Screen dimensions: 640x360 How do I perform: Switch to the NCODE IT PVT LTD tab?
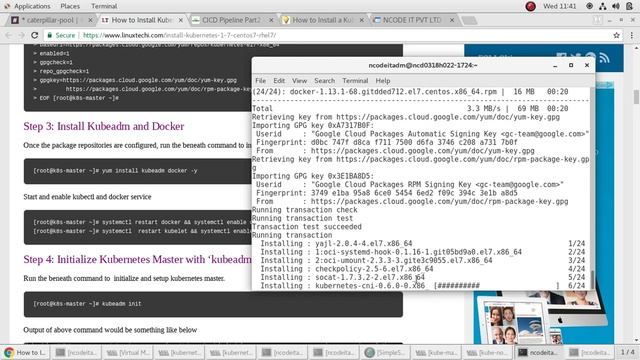coord(411,20)
